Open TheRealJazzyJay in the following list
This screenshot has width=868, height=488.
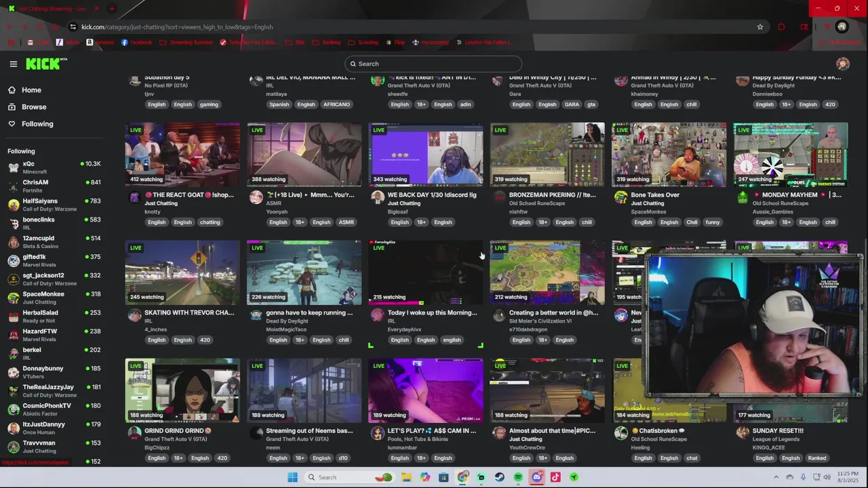[x=54, y=390]
